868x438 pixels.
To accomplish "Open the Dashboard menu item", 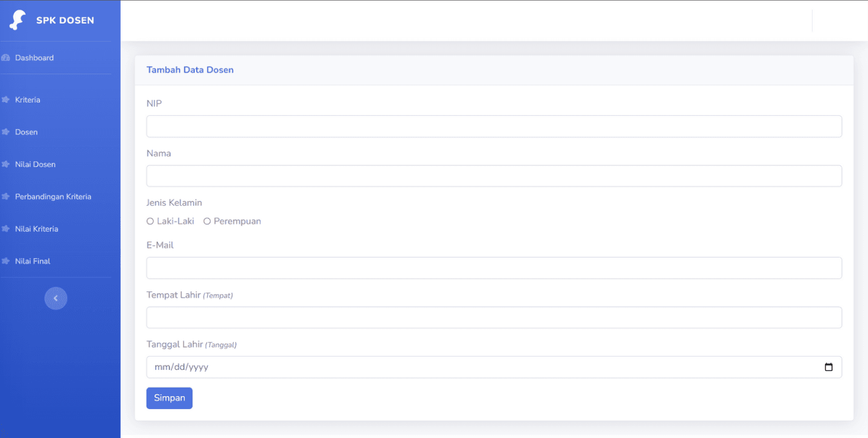I will click(x=34, y=58).
